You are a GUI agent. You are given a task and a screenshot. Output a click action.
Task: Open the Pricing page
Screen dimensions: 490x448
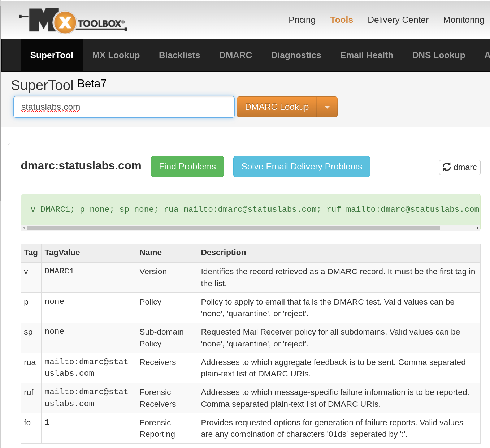pyautogui.click(x=302, y=20)
